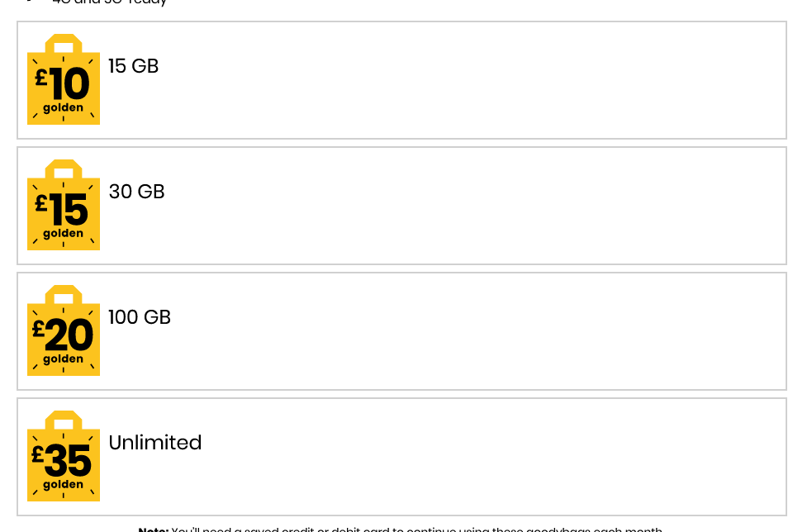The image size is (793, 532).
Task: Choose the 100 GB plan card
Action: pos(401,331)
